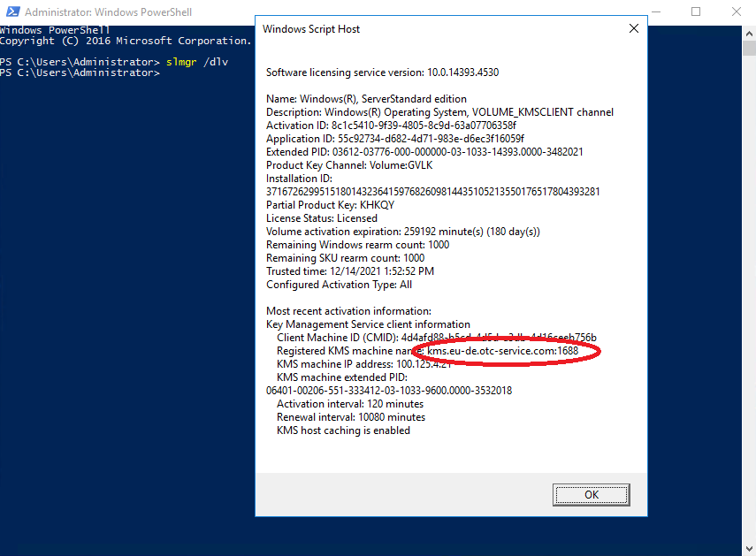Click the Application ID line
Screen dimensions: 756x556
[x=395, y=139]
